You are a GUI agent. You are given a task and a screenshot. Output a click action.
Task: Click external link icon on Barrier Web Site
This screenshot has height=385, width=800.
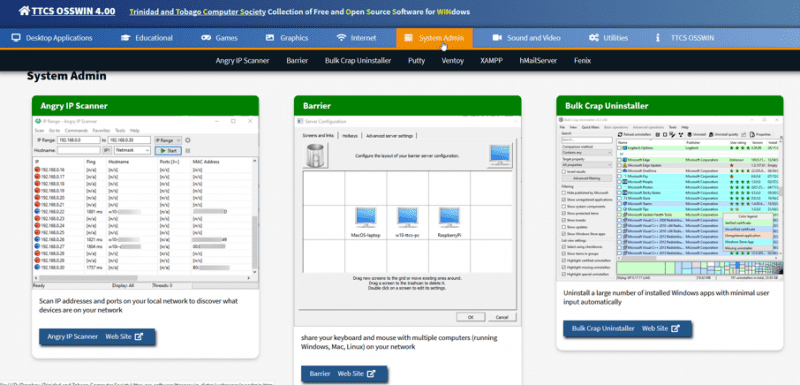click(x=371, y=374)
